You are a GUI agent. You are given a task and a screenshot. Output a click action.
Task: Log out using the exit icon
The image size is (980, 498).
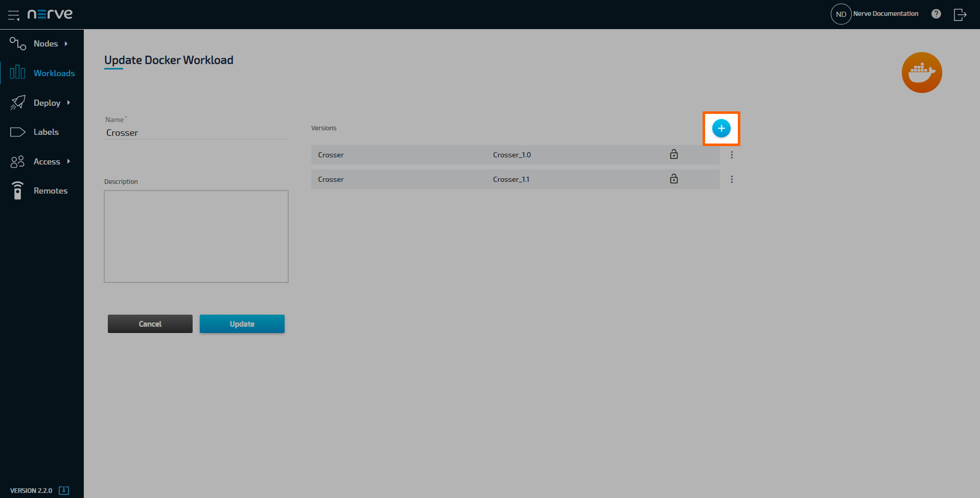click(x=960, y=14)
